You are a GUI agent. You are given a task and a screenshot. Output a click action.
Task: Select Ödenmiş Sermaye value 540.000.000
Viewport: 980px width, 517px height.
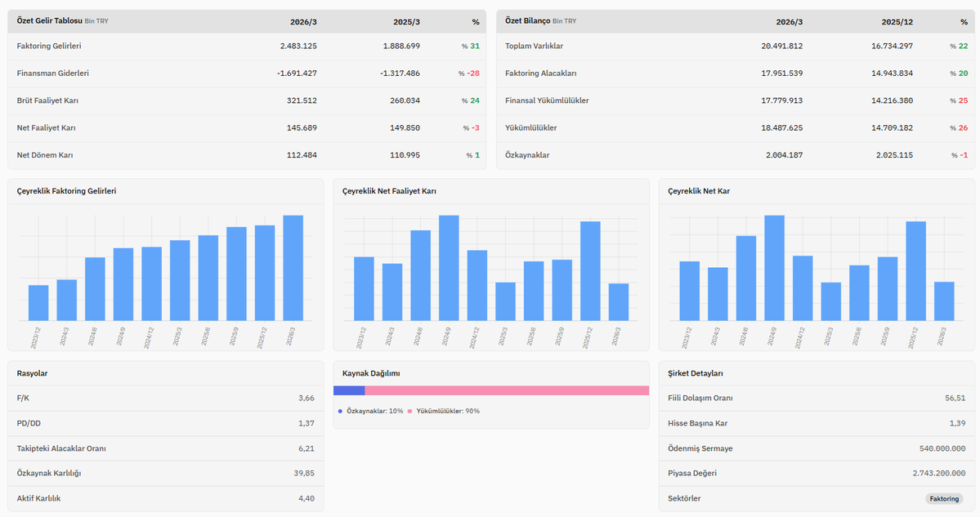942,448
